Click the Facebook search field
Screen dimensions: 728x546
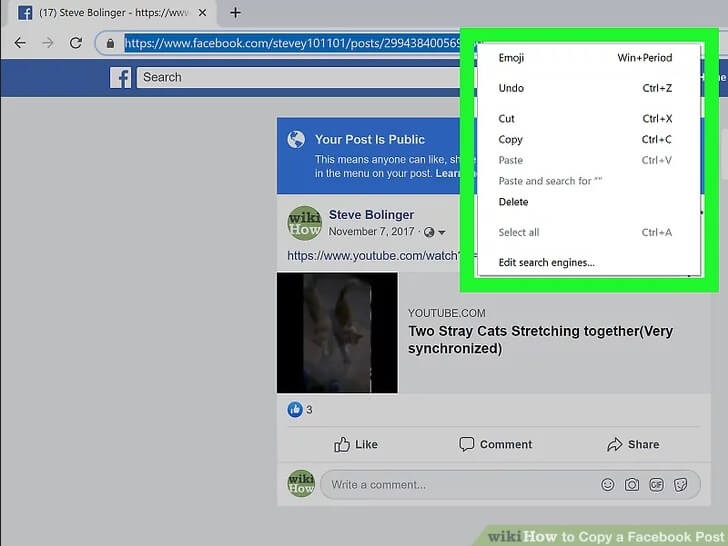click(299, 77)
